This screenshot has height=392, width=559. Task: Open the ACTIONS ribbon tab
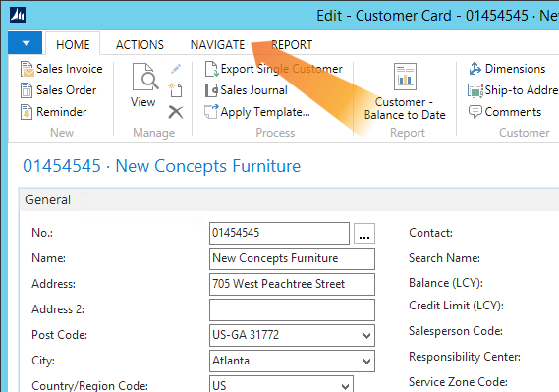140,44
